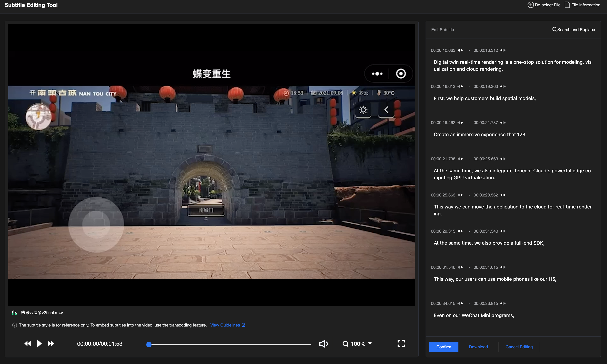The height and width of the screenshot is (364, 607).
Task: Click the Download button
Action: coord(478,347)
